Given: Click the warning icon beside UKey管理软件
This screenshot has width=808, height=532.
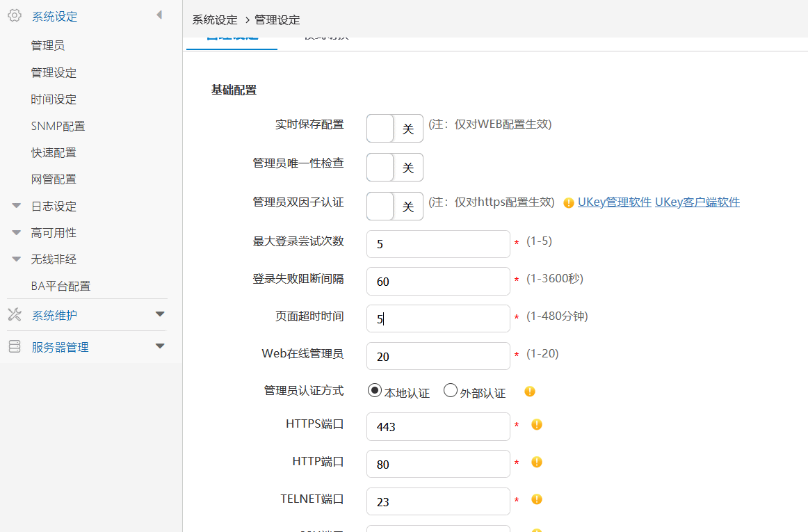Looking at the screenshot, I should [x=569, y=203].
